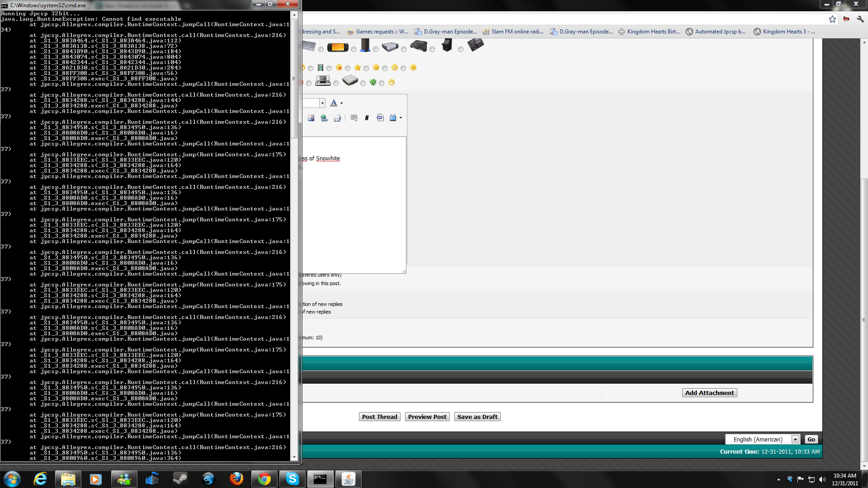Image resolution: width=868 pixels, height=488 pixels.
Task: Open the Slam FM online radio bookmark
Action: pos(513,32)
